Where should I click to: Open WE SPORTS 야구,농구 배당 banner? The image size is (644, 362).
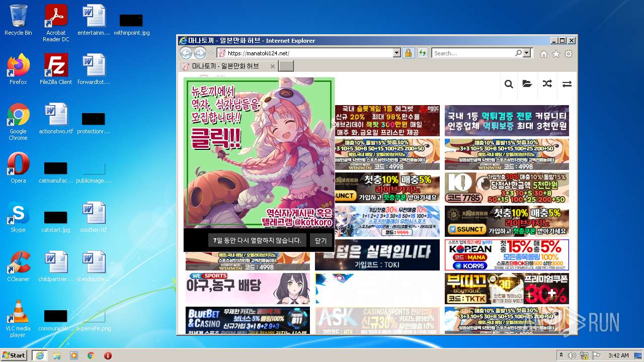click(248, 288)
